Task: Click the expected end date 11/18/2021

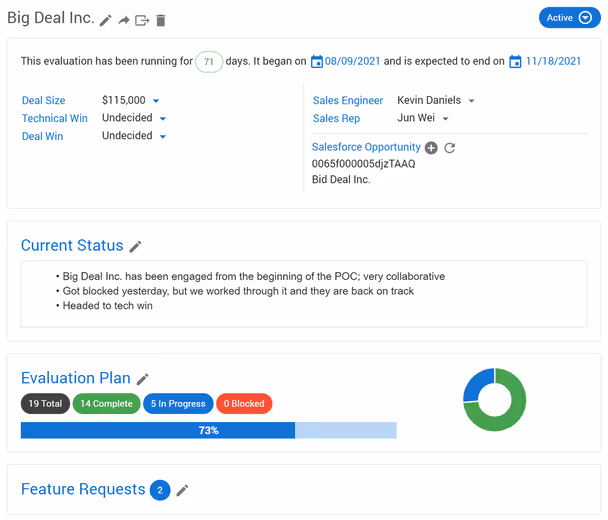Action: pyautogui.click(x=553, y=61)
